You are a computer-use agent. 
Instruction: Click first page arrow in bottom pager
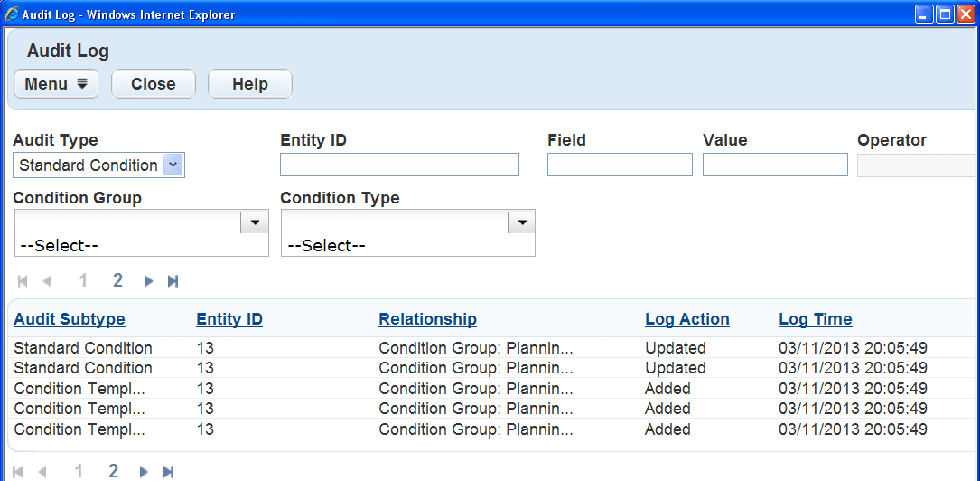pos(18,472)
